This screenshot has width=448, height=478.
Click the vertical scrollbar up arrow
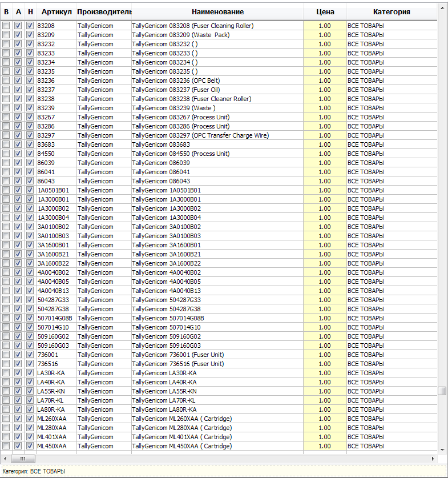click(x=442, y=8)
